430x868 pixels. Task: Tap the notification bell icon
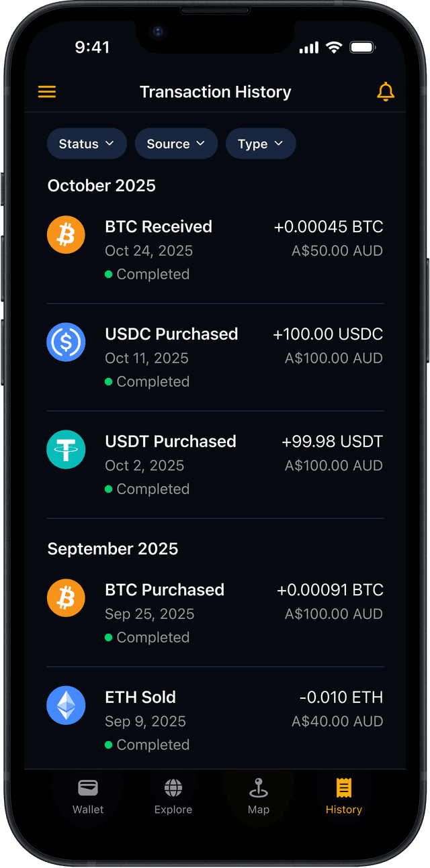pos(386,92)
